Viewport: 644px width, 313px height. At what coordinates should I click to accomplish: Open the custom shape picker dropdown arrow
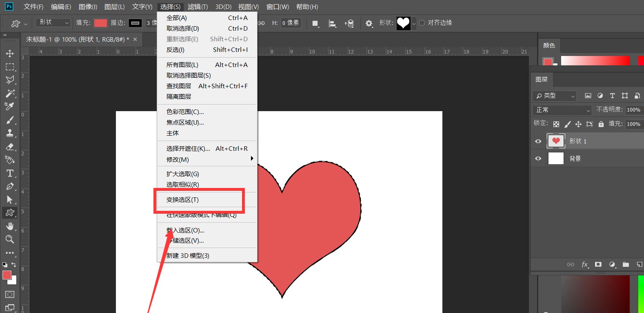pos(414,23)
